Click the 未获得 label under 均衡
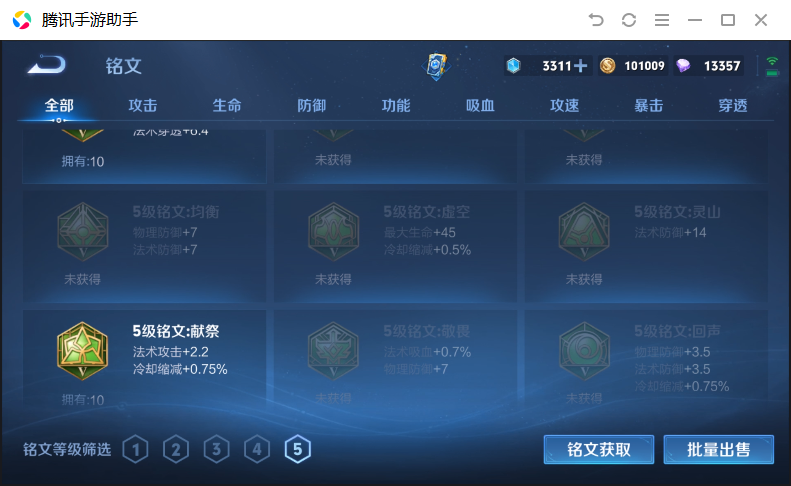This screenshot has width=791, height=486. (83, 279)
